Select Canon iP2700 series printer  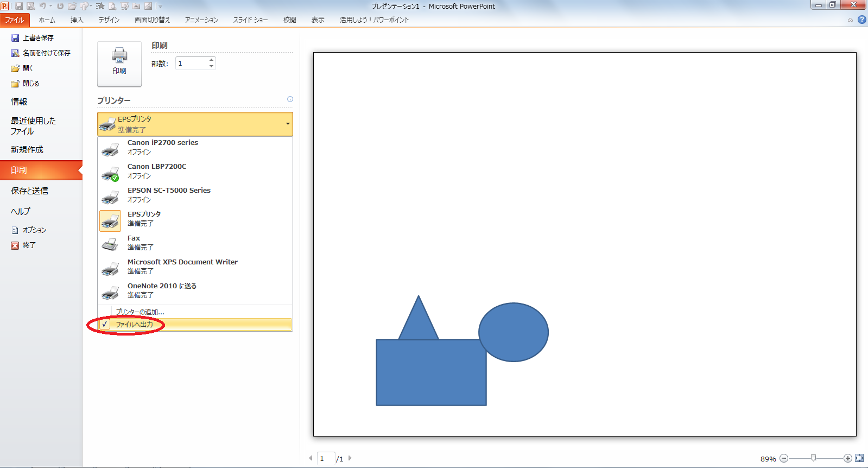pyautogui.click(x=195, y=147)
